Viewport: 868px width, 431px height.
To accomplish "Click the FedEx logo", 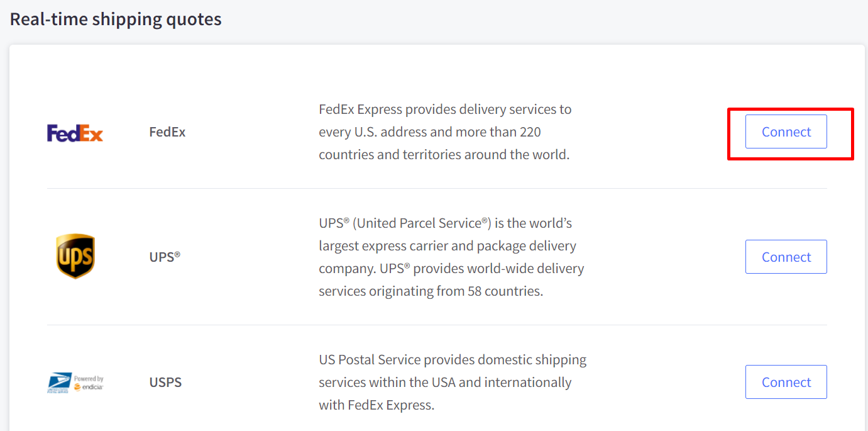I will pyautogui.click(x=75, y=133).
